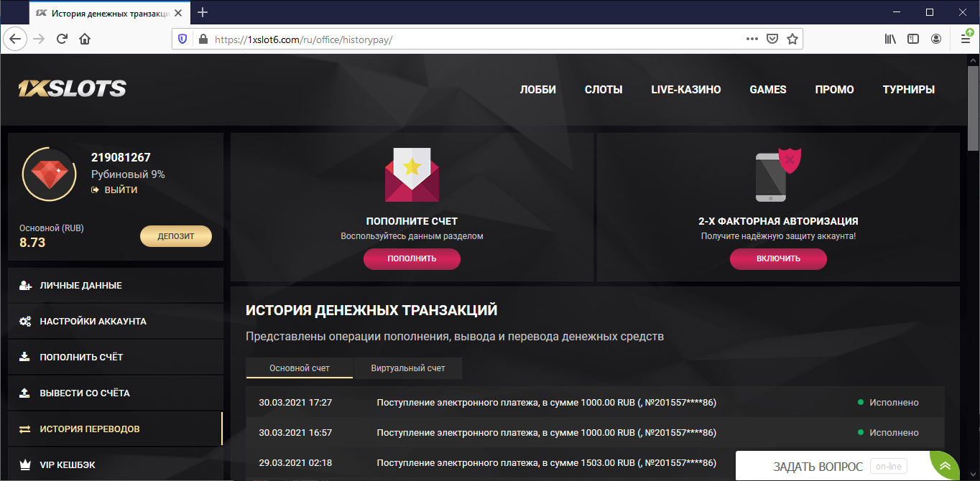Open НАСТРОЙКИ АККАУНТА sidebar item
Screen dimensions: 980x481
[x=116, y=322]
